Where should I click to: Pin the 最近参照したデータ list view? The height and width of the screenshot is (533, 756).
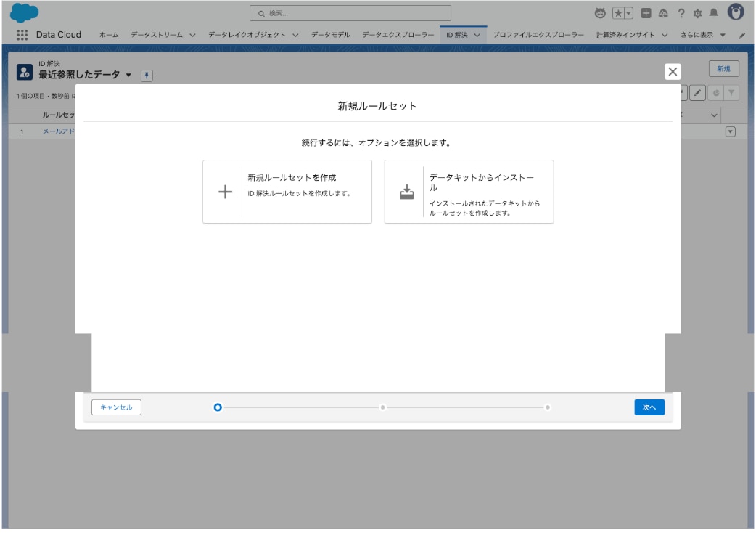click(146, 76)
